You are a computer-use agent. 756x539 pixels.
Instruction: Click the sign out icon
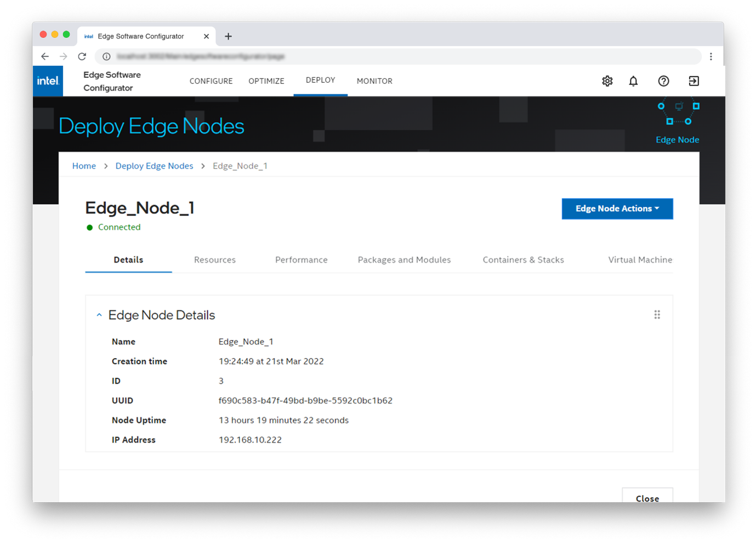click(694, 81)
